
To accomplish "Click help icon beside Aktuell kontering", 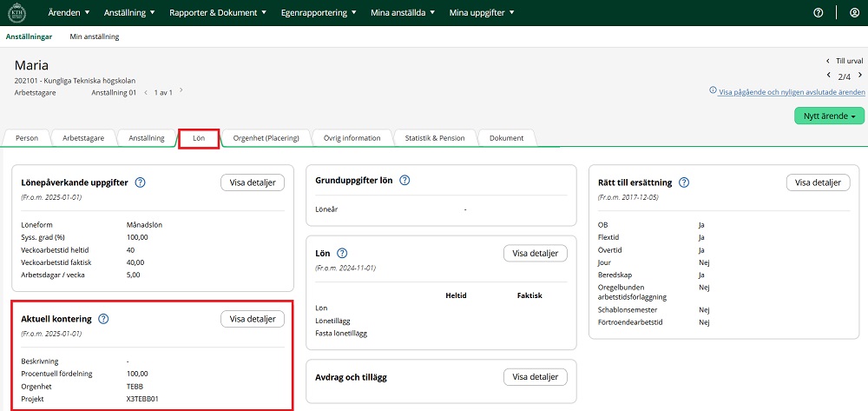I will pyautogui.click(x=103, y=319).
